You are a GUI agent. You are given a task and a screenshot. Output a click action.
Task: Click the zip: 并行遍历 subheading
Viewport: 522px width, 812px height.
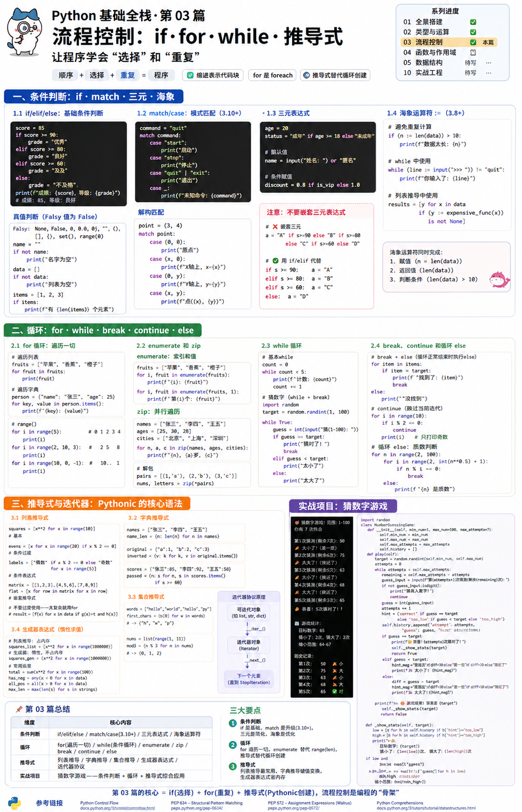[158, 411]
